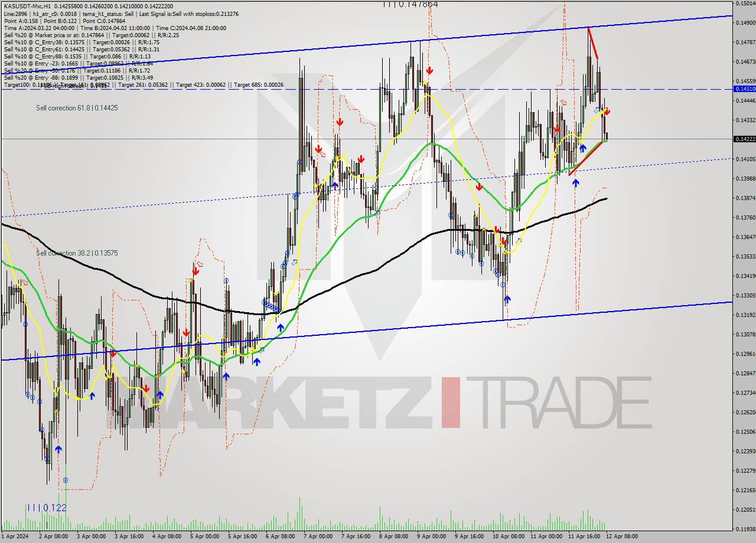Click the 'Target 261: 0.05362' text
The image size is (756, 543).
click(x=143, y=85)
